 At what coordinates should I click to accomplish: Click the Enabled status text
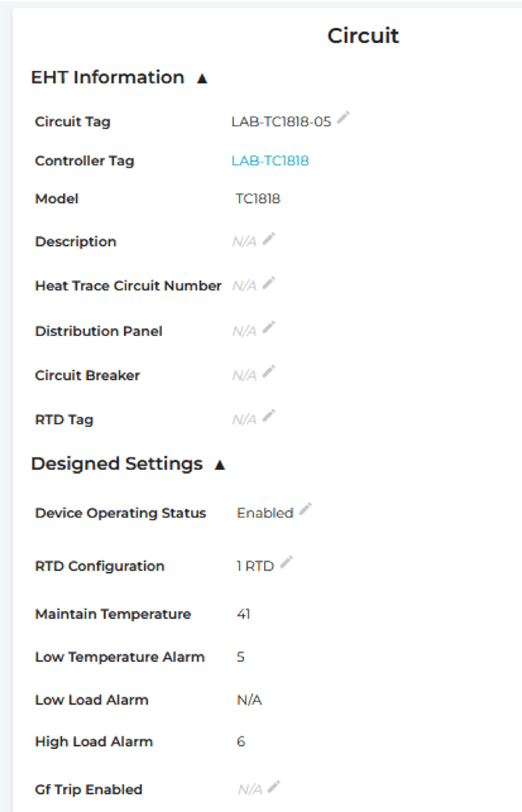pos(265,514)
